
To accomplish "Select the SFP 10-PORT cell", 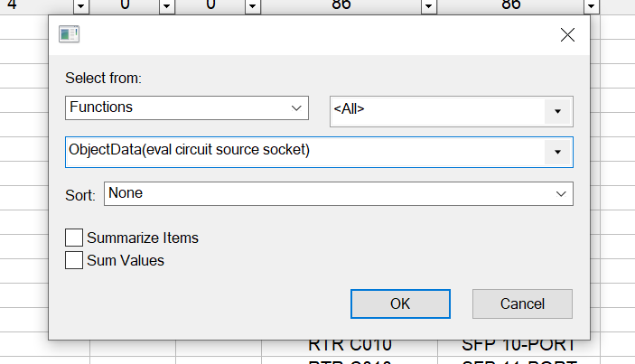I will tap(518, 346).
